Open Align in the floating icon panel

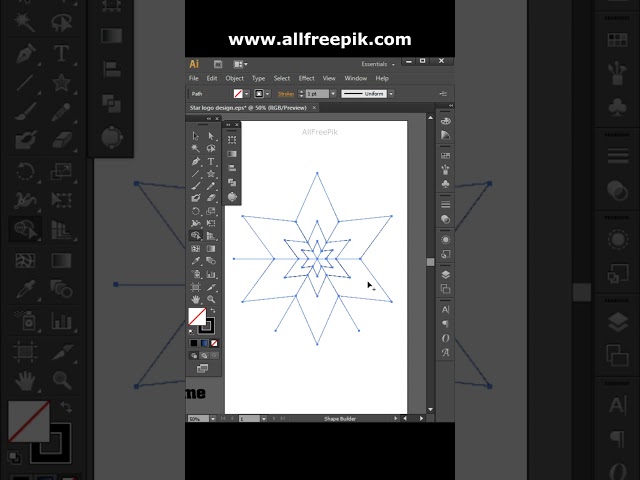point(232,168)
